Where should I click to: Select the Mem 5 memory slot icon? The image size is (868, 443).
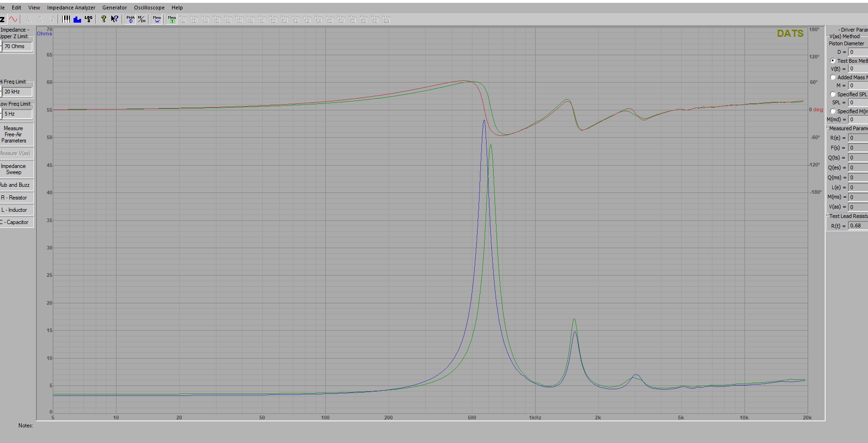coord(217,19)
